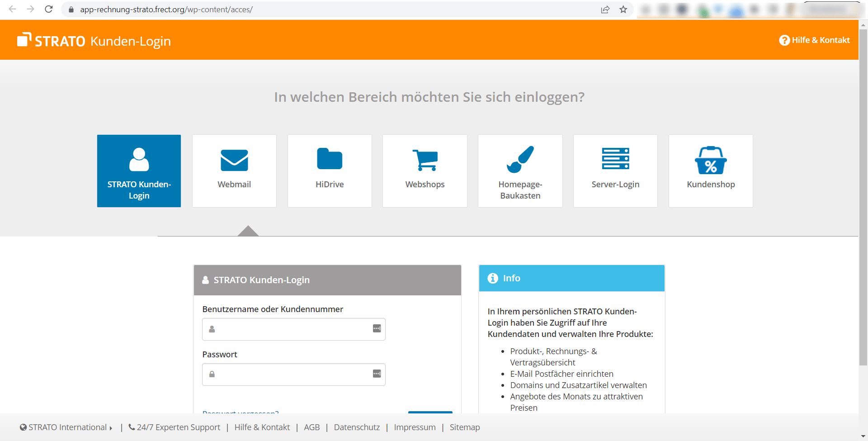
Task: Click the browser back arrow
Action: (12, 9)
